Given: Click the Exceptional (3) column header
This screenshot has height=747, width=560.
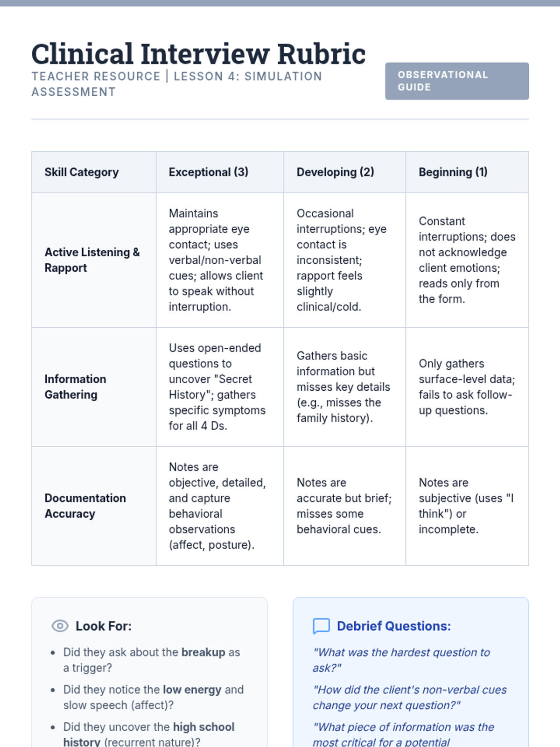Looking at the screenshot, I should tap(208, 172).
